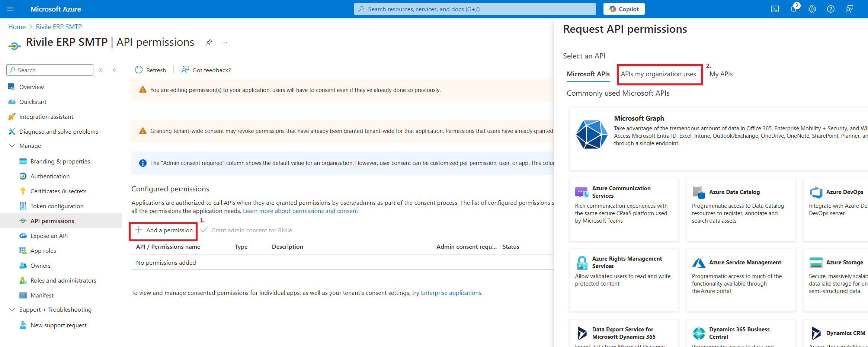Click Add a permission button
Image resolution: width=868 pixels, height=347 pixels.
click(164, 230)
